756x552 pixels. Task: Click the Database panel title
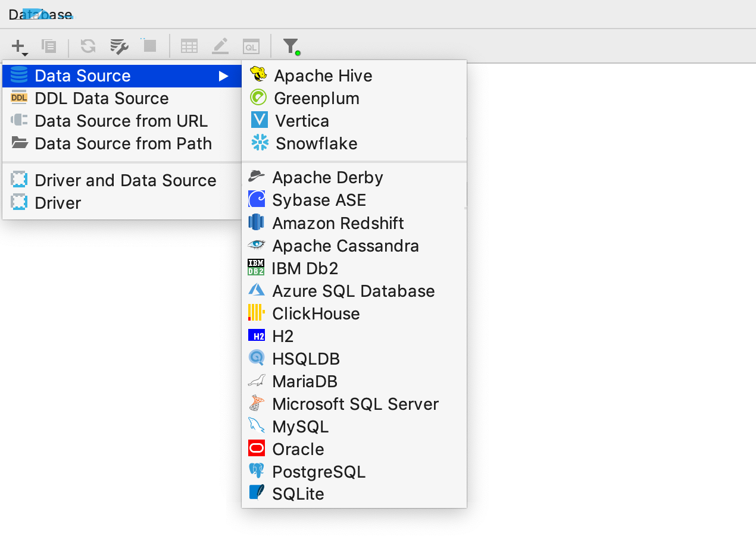pos(40,14)
